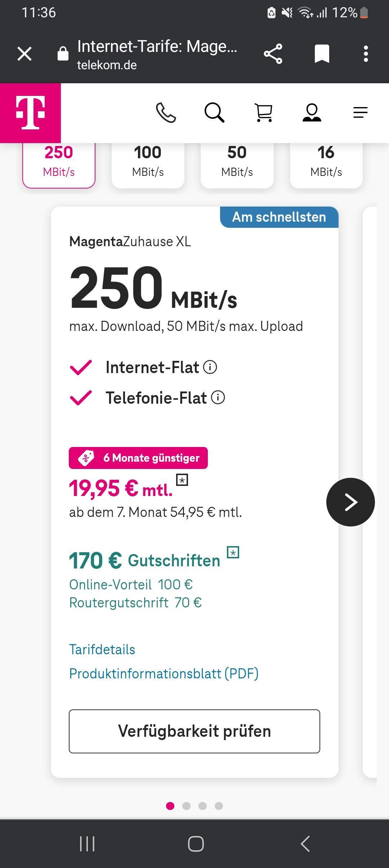
Task: Open the customer login account icon
Action: point(312,113)
